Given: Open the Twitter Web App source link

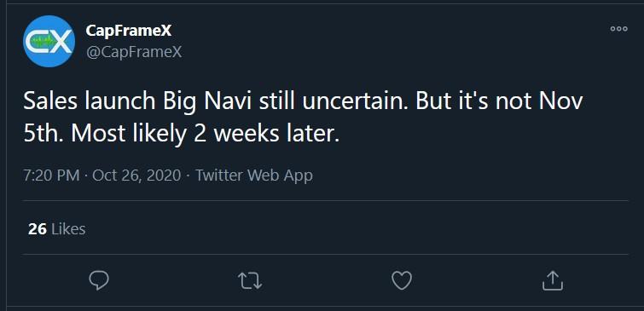Looking at the screenshot, I should coord(254,176).
